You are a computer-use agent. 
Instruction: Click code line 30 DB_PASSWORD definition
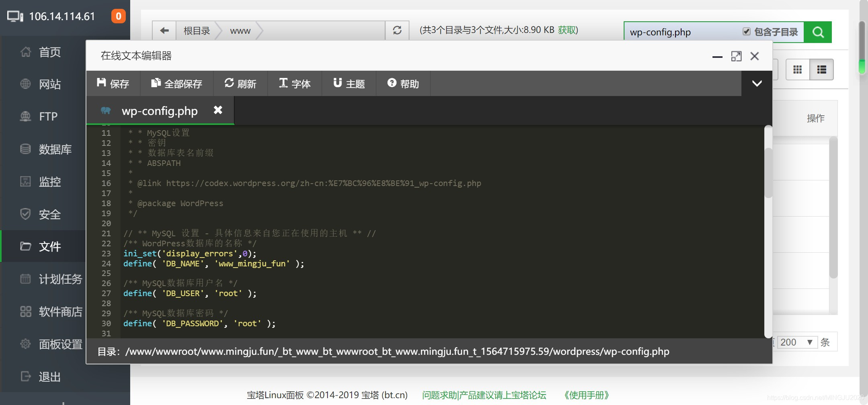pos(199,323)
